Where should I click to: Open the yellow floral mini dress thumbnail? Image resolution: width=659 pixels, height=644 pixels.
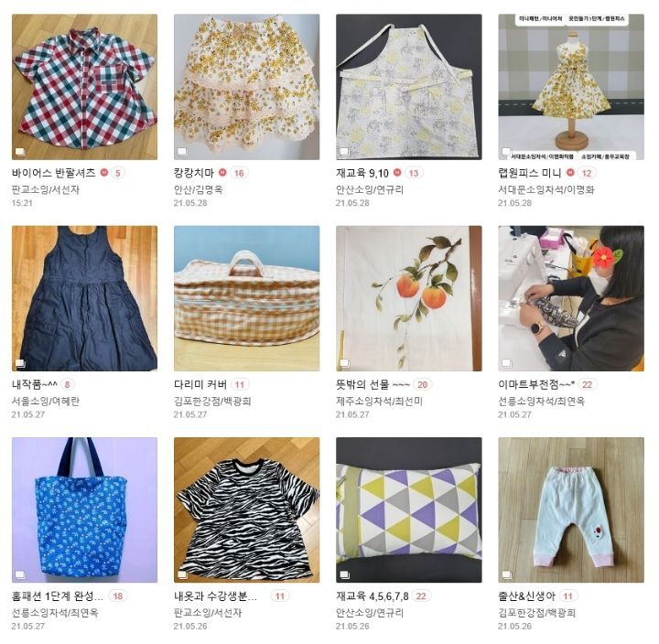coord(571,87)
